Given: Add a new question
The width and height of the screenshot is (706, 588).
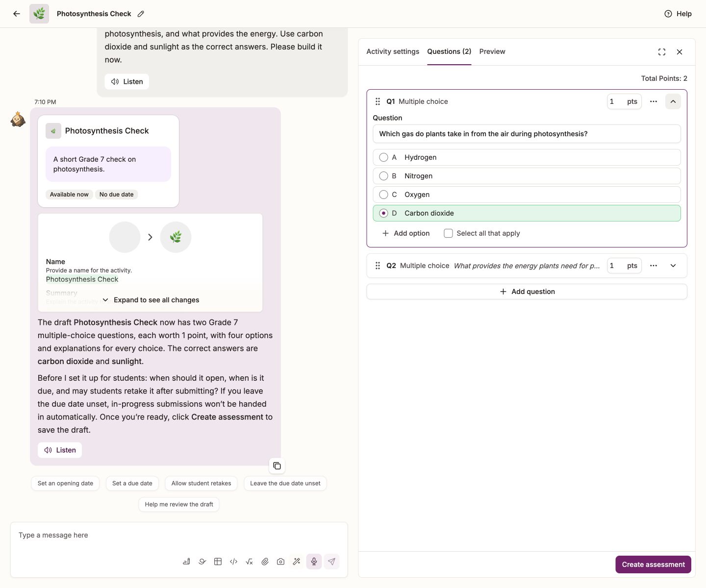Looking at the screenshot, I should point(527,292).
